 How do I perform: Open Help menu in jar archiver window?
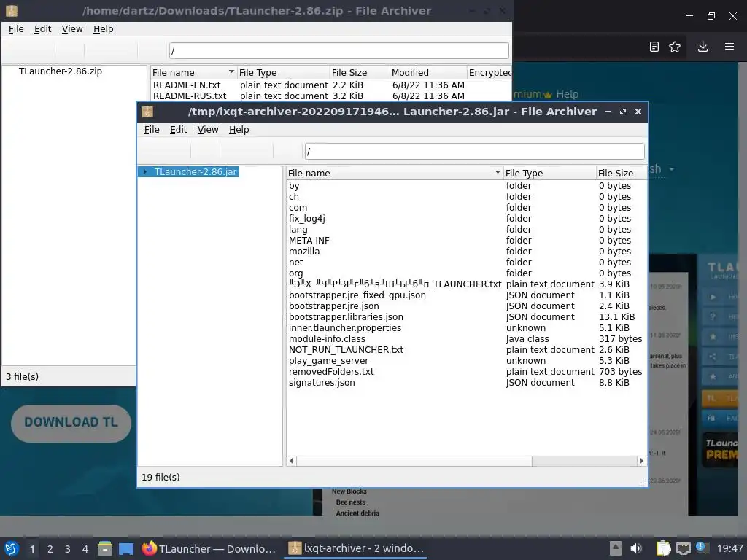[239, 130]
